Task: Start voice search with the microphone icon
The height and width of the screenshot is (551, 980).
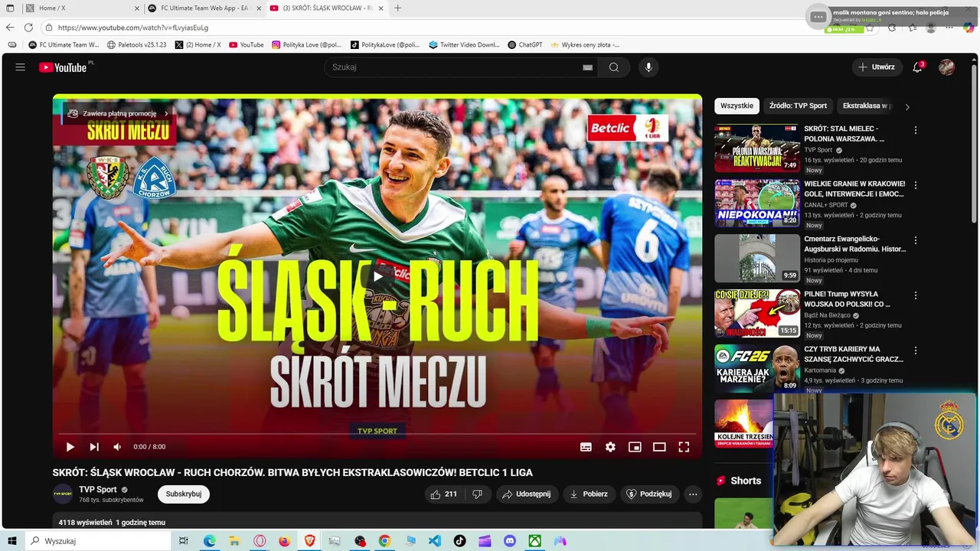Action: tap(648, 67)
